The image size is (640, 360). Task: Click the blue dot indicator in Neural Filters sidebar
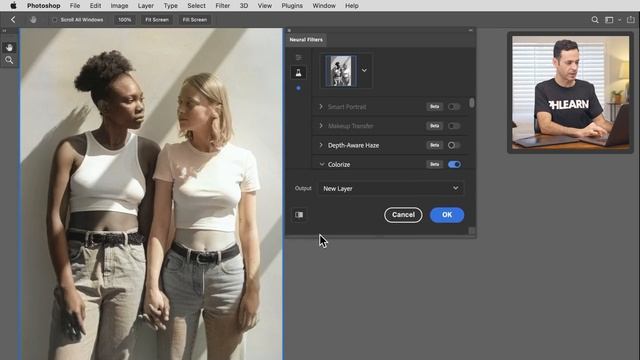pos(298,88)
